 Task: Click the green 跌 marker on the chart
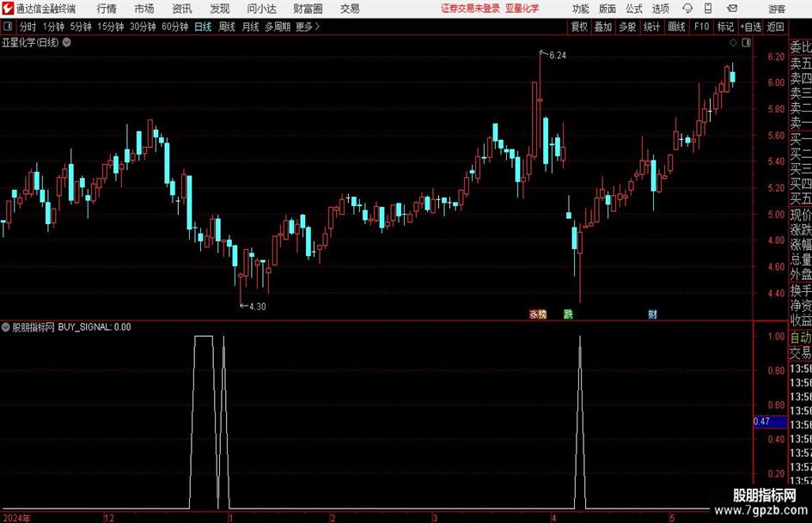(x=568, y=313)
